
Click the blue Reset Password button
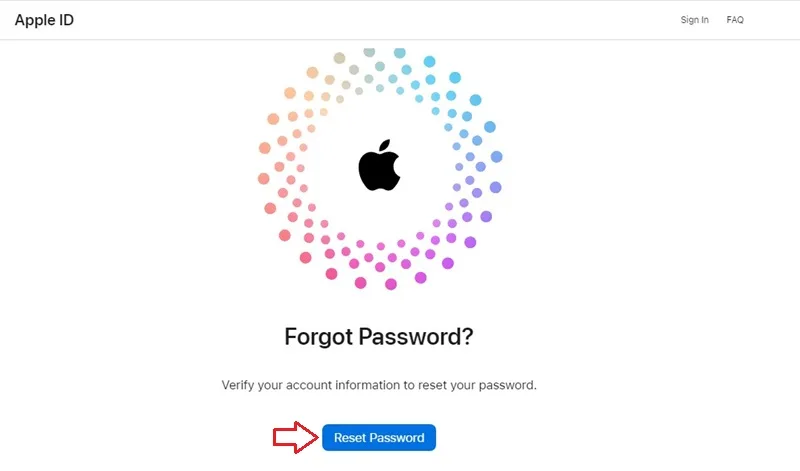coord(379,437)
